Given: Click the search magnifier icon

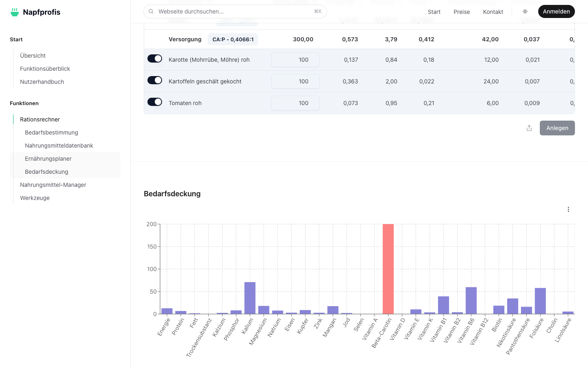Looking at the screenshot, I should click(x=151, y=11).
